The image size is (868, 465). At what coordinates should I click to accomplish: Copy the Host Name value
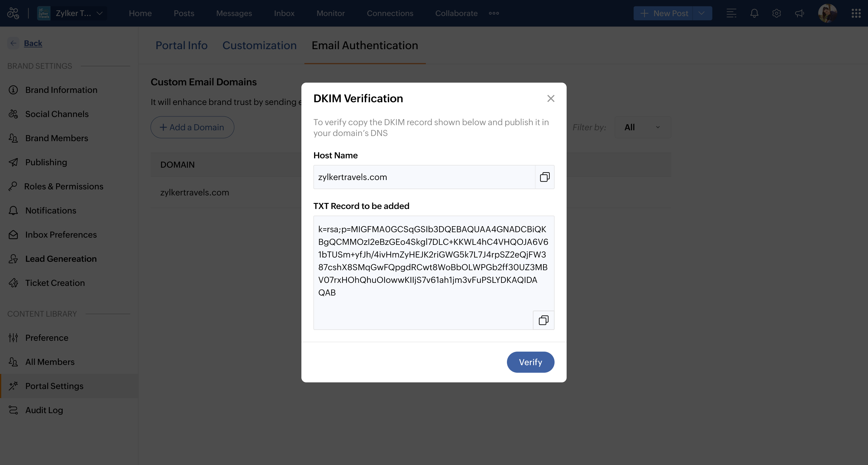(x=545, y=177)
